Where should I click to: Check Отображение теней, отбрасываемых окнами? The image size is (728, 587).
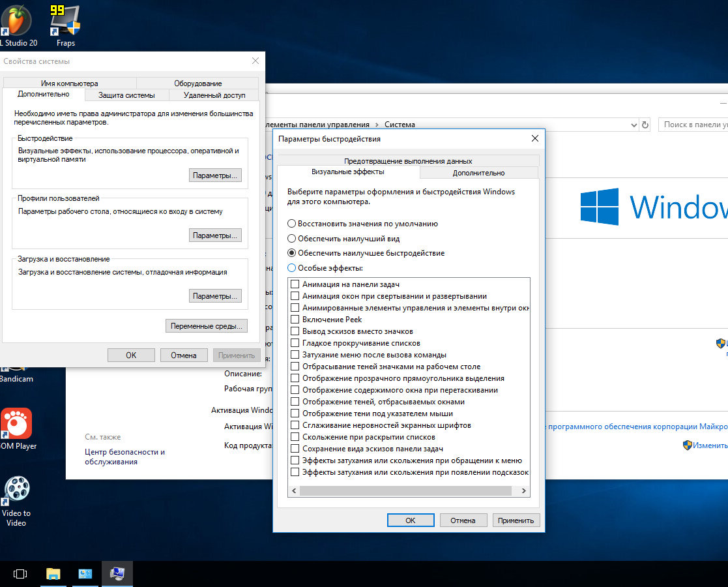295,402
